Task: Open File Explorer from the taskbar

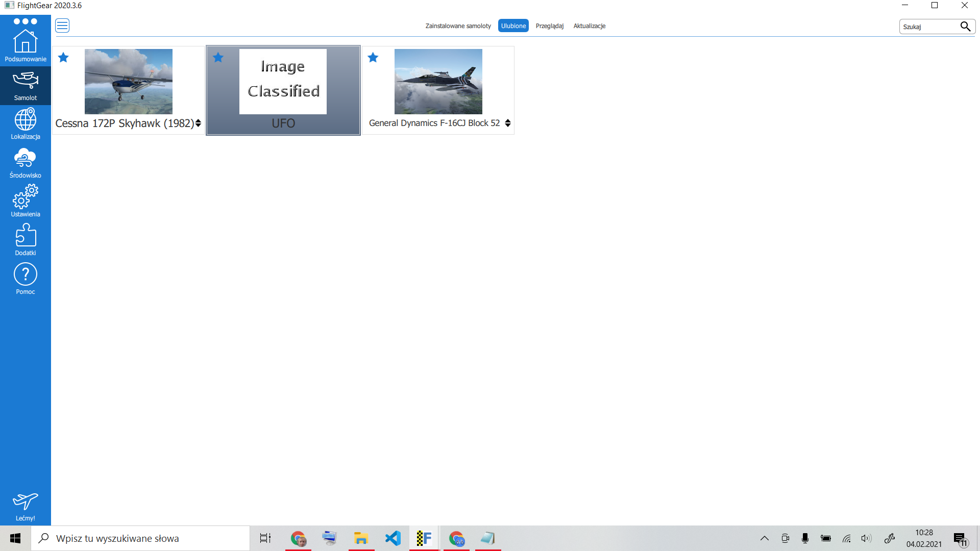Action: pyautogui.click(x=361, y=538)
